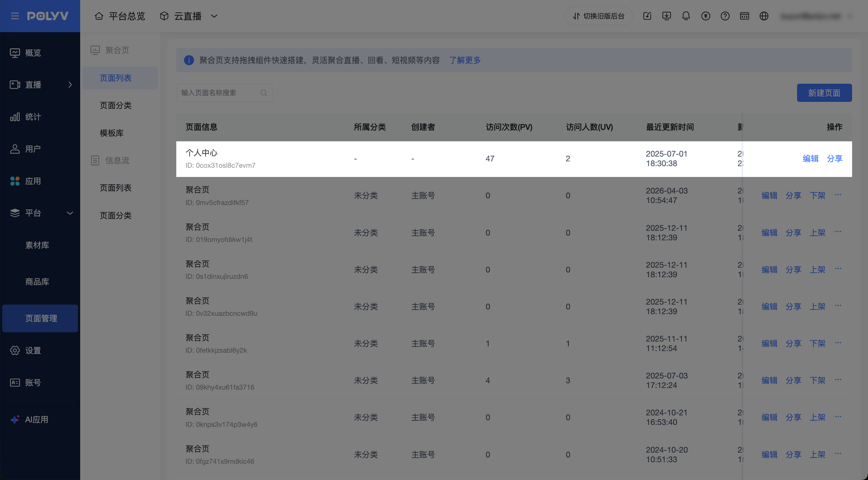Open more actions for row ID 019omyofdikw1j4t
This screenshot has width=868, height=480.
click(x=838, y=232)
